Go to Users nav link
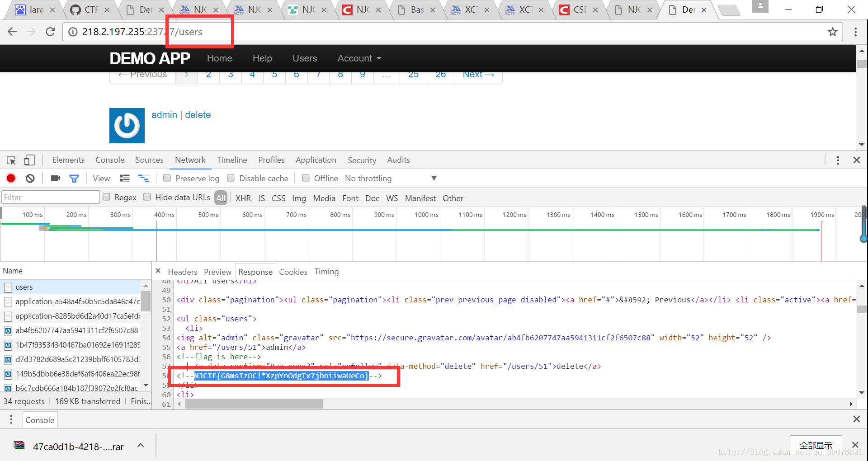Screen dimensions: 868x461 click(x=305, y=58)
